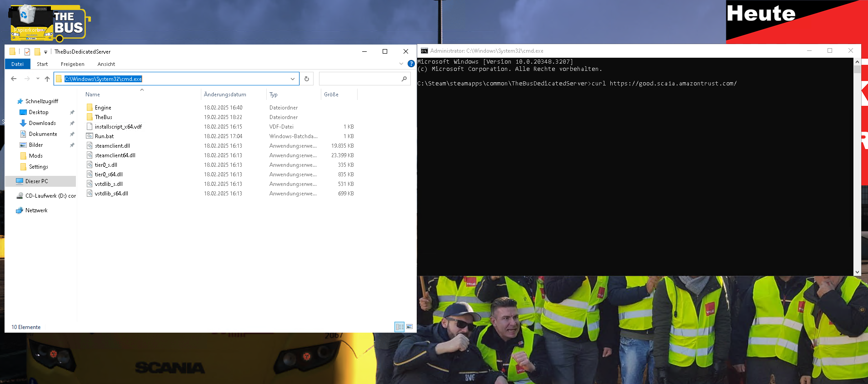Image resolution: width=868 pixels, height=384 pixels.
Task: Expand the address bar history dropdown
Action: pyautogui.click(x=293, y=79)
